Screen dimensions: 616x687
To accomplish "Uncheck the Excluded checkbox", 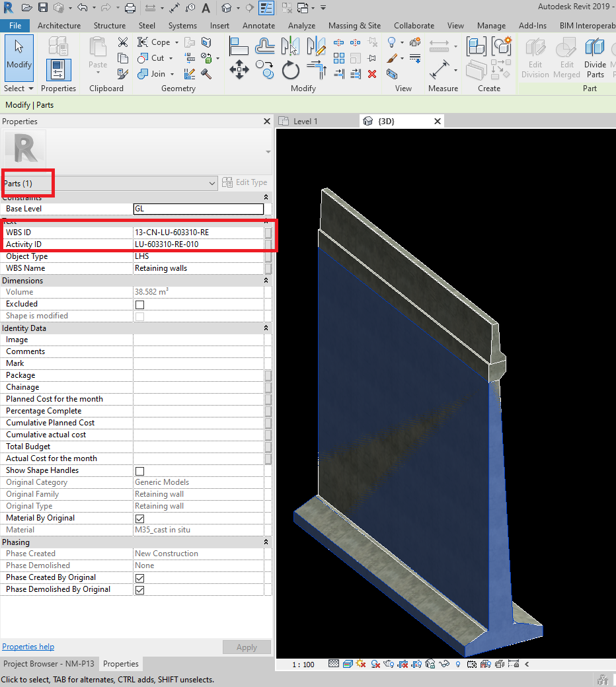I will coord(139,305).
